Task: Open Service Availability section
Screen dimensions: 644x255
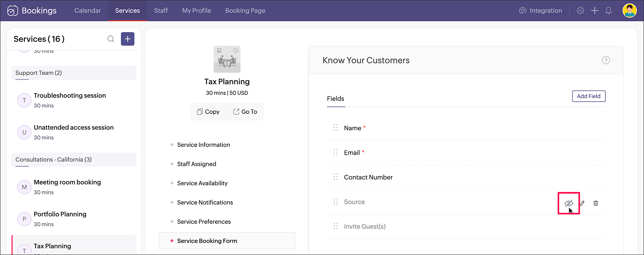Action: point(202,183)
